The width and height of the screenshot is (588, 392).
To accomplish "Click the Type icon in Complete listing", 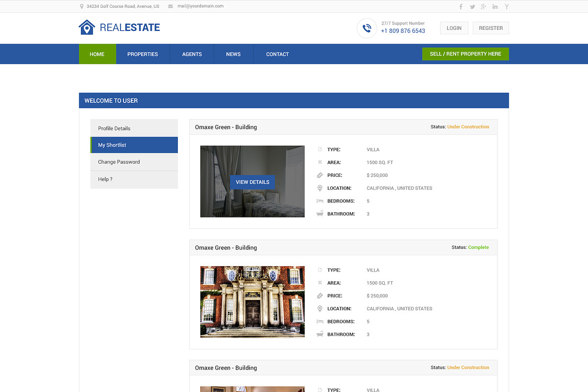I will pos(320,270).
